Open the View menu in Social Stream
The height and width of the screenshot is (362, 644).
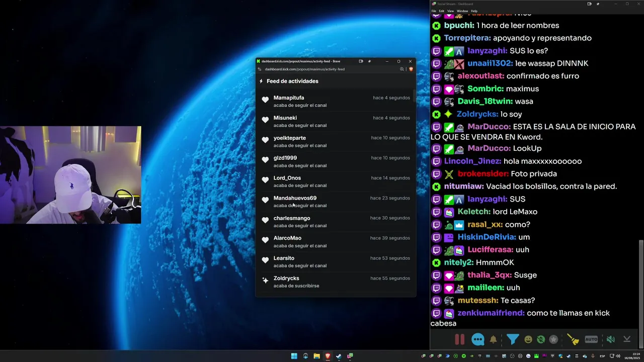450,11
